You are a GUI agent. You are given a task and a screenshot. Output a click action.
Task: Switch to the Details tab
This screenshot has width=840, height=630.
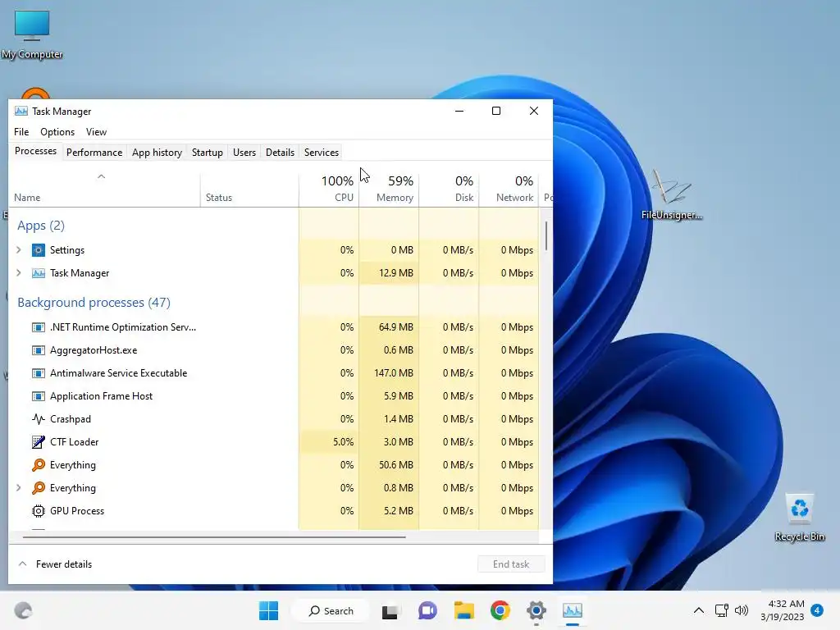pos(281,153)
